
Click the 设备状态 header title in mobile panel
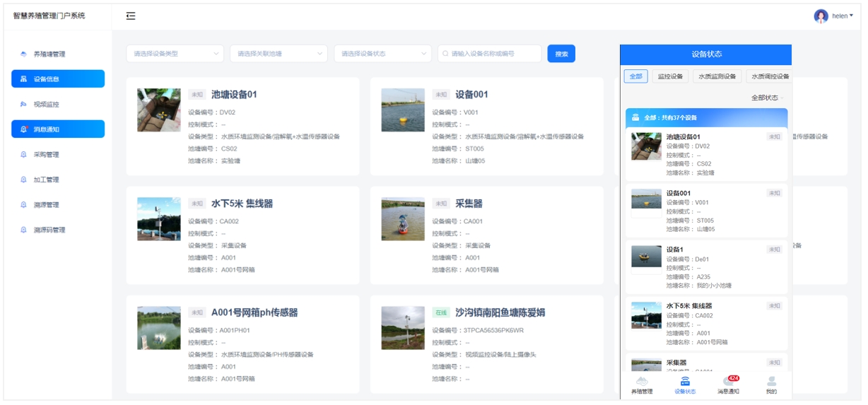[706, 54]
